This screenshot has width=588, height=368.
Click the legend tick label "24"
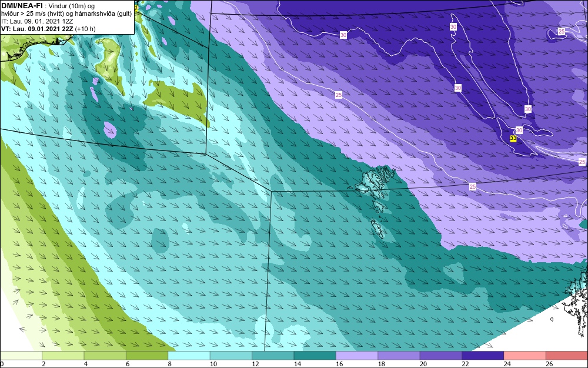tap(507, 364)
